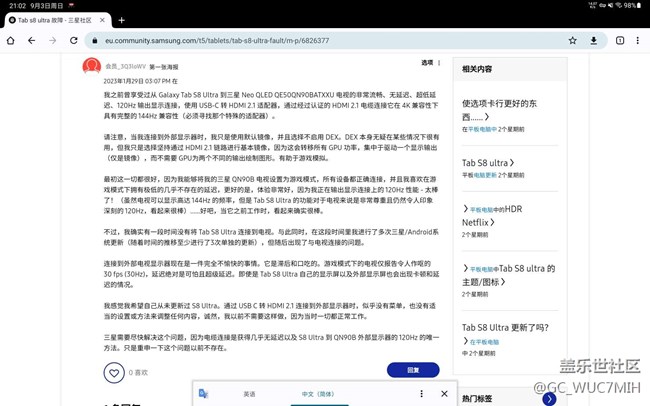This screenshot has height=406, width=650.
Task: Click the 0 喜欢 like count
Action: pyautogui.click(x=138, y=373)
